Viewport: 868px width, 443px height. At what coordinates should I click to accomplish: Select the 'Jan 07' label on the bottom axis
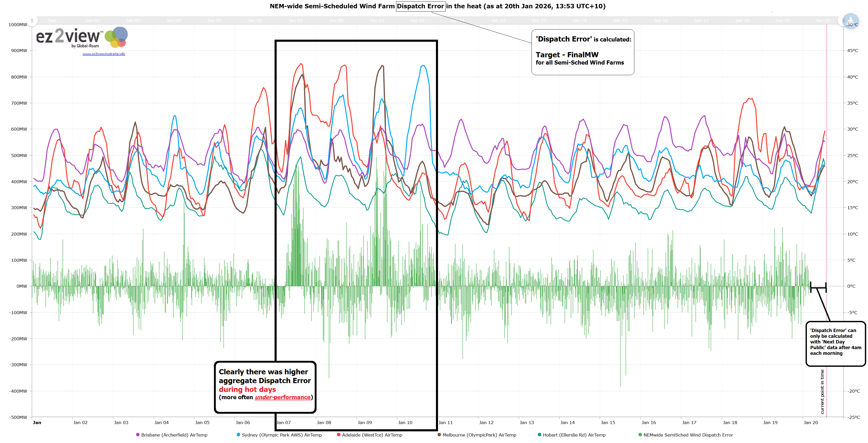click(283, 423)
